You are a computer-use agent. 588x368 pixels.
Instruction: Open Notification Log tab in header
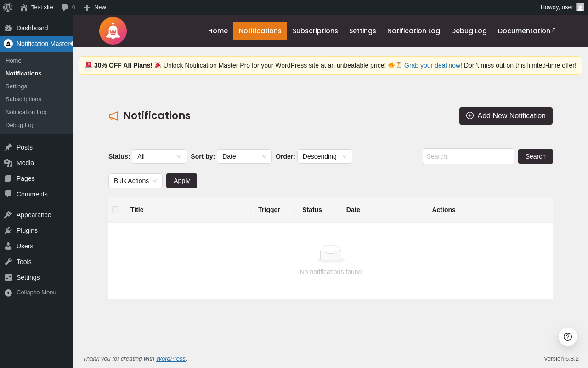pos(413,31)
